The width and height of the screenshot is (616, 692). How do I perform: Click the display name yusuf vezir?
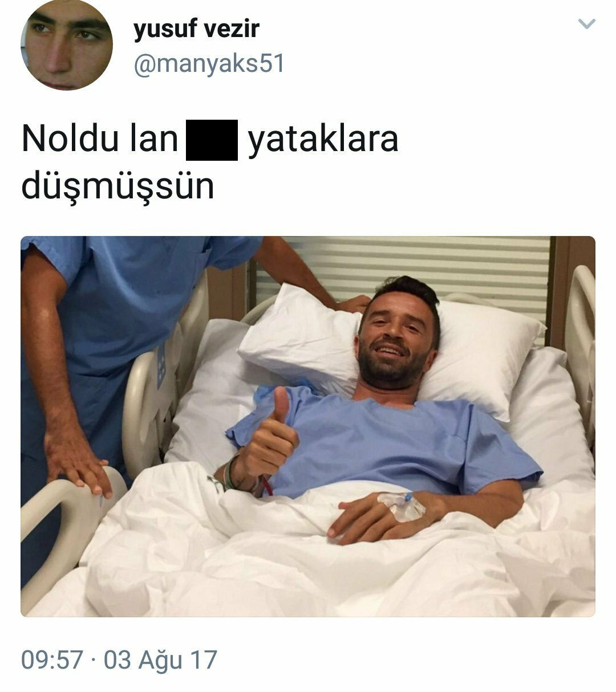[196, 29]
